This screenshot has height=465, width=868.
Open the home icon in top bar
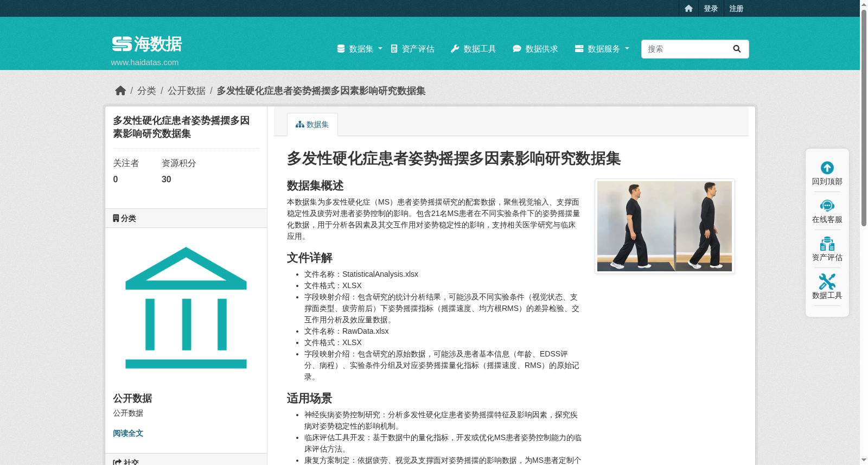click(688, 8)
